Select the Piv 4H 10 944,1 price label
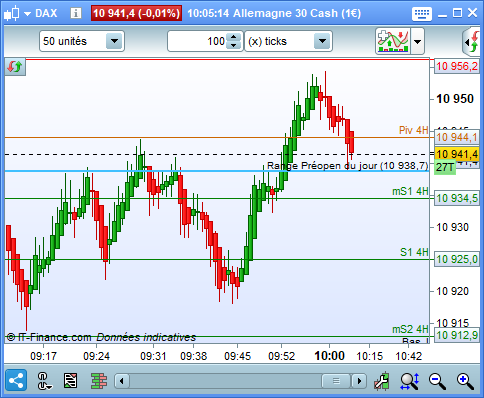Viewport: 484px width, 398px height. (457, 137)
